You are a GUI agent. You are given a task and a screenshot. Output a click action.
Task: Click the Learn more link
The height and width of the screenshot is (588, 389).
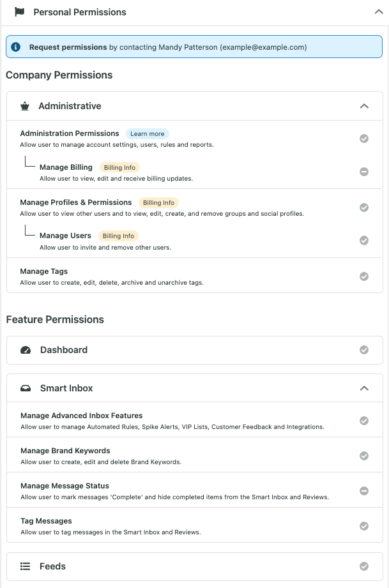[148, 133]
